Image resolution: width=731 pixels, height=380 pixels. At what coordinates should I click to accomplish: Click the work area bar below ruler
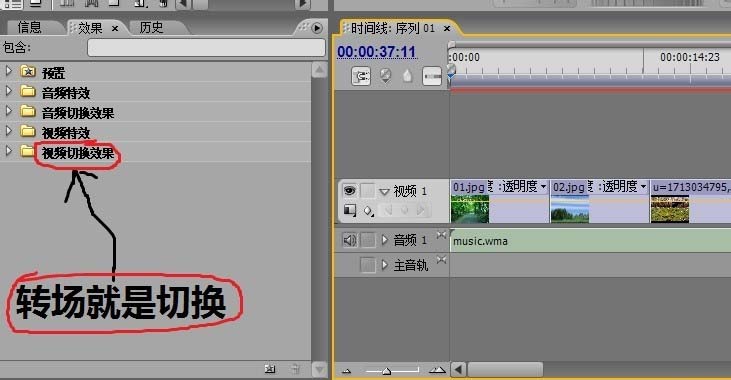590,81
